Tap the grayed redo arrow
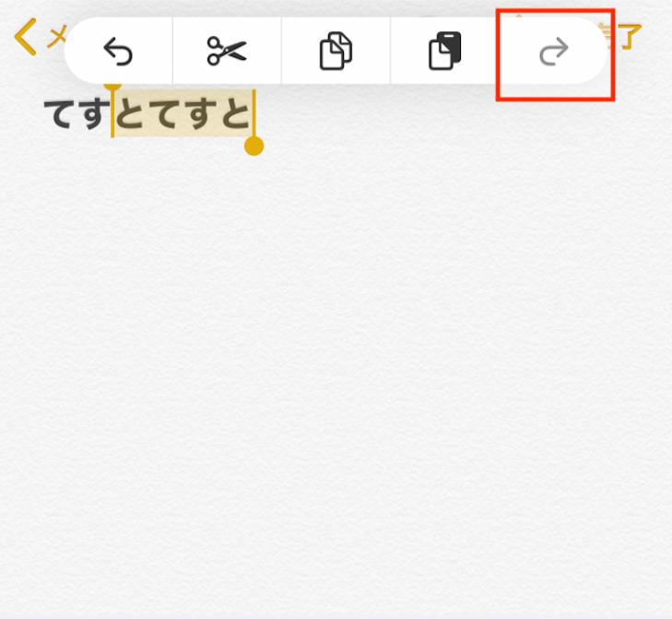The width and height of the screenshot is (672, 619). pos(554,51)
